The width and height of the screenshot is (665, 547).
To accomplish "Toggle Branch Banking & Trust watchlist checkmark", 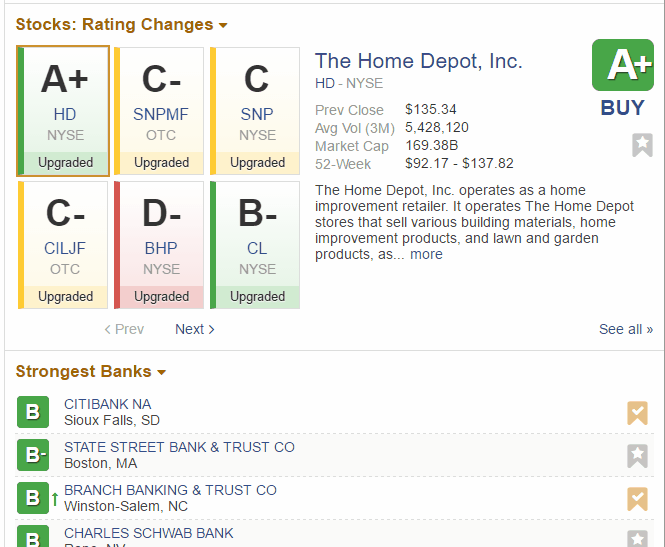I will click(x=637, y=499).
